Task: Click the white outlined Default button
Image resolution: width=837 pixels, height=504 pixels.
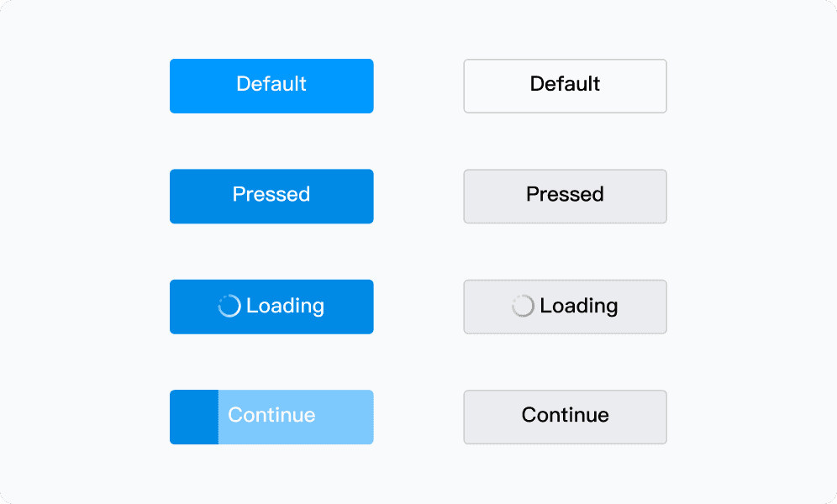Action: coord(566,86)
